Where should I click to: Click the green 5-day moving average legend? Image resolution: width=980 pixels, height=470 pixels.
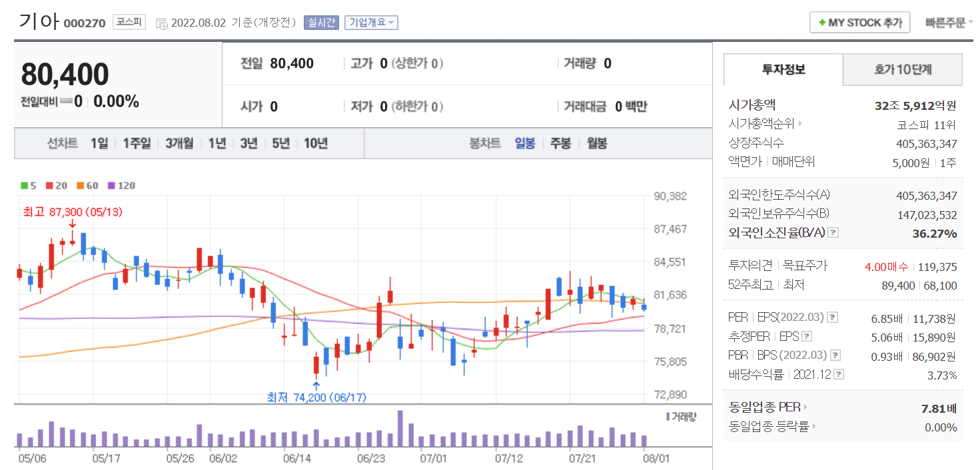pos(28,186)
